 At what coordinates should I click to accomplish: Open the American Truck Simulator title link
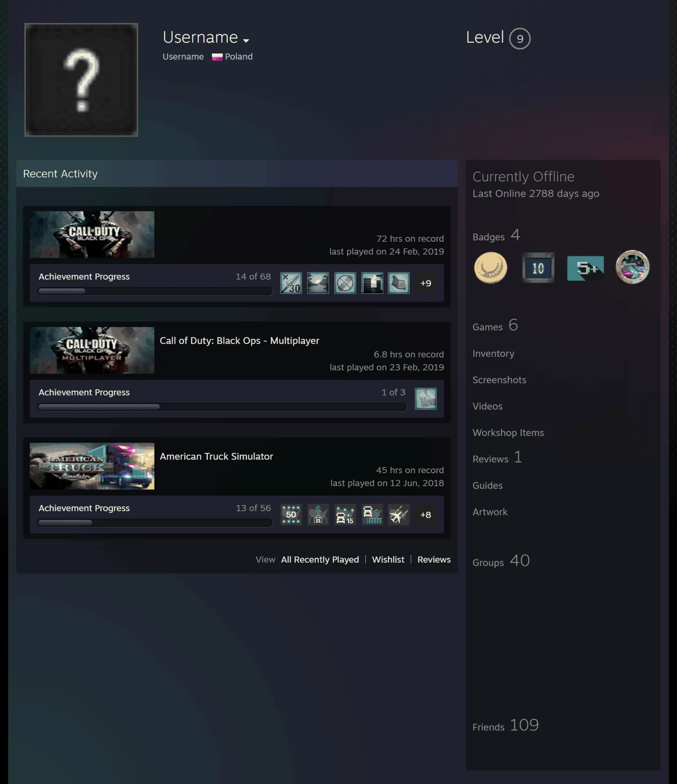coord(216,457)
